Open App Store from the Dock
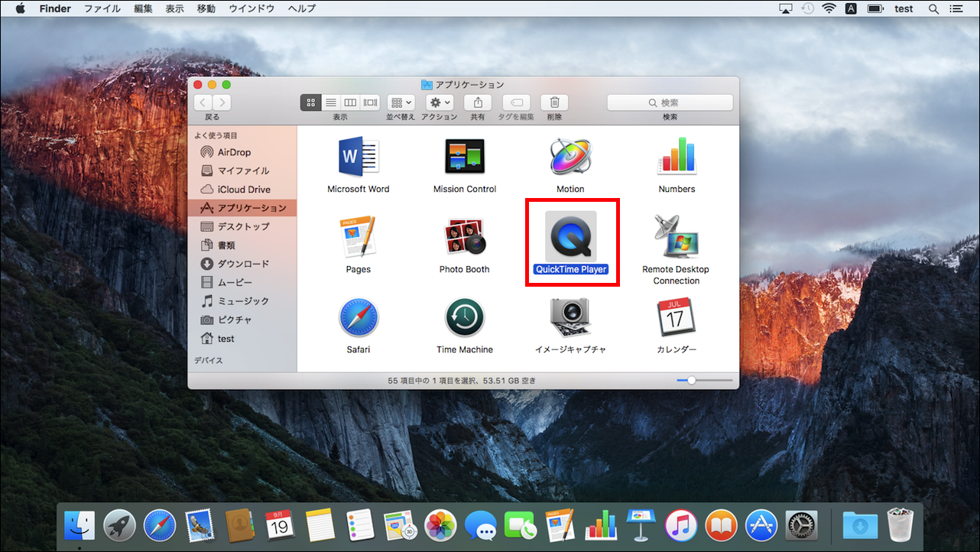 (761, 525)
